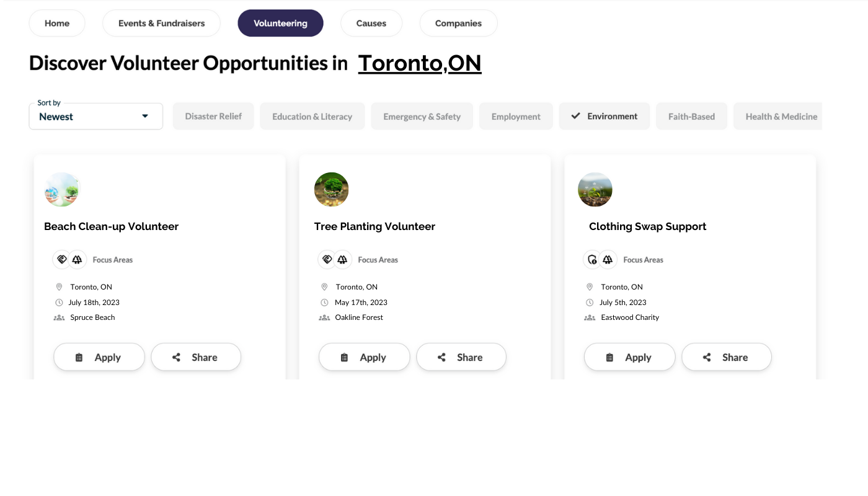Click the first focus area icon on Clothing Swap card
The width and height of the screenshot is (868, 496).
(x=592, y=260)
